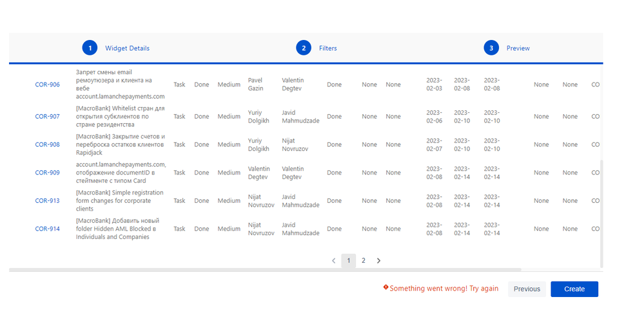Select step circle number 2
Screen dimensions: 644x317
304,48
